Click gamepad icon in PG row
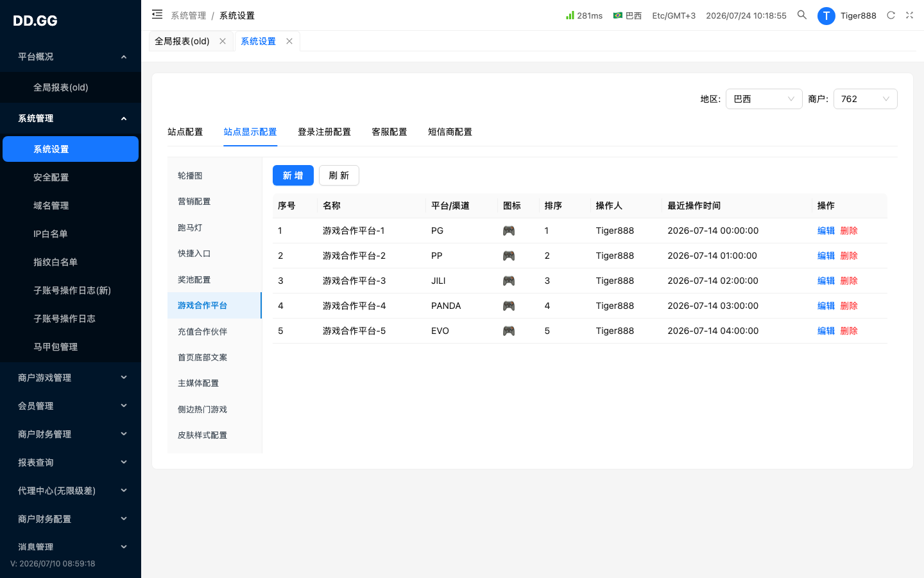Screen dimensions: 924x578 pos(509,231)
